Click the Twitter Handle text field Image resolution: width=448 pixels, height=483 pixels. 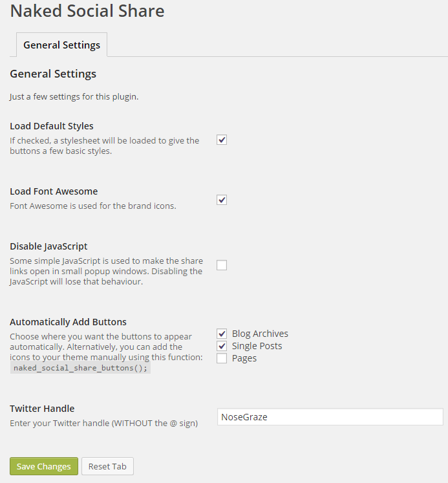pyautogui.click(x=330, y=417)
